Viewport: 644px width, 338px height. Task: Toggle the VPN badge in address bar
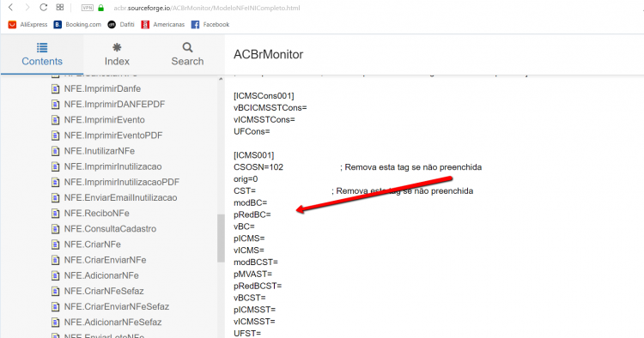[88, 8]
